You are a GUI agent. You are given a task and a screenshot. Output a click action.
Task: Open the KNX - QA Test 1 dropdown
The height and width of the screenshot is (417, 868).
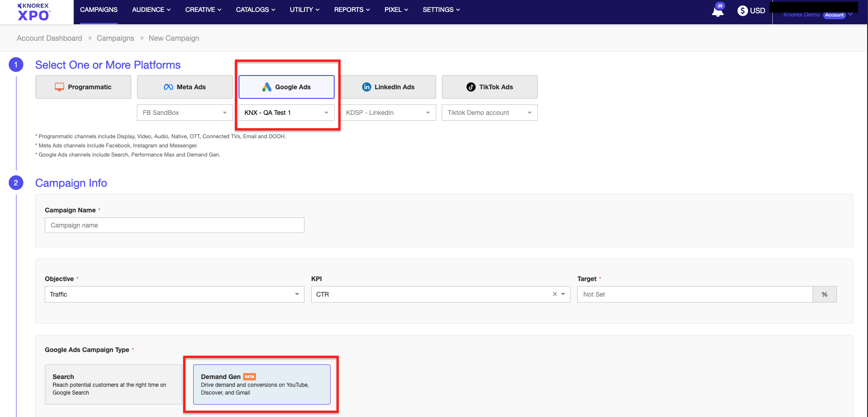click(x=286, y=113)
